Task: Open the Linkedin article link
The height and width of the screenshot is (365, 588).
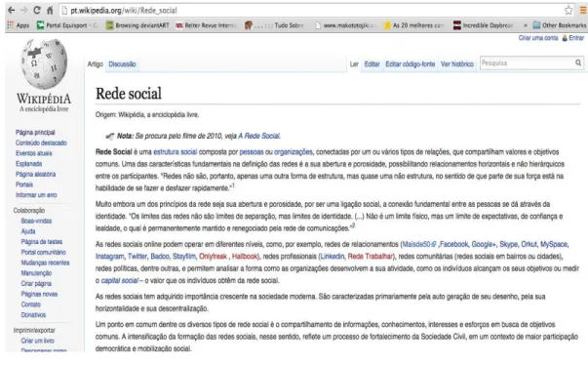Action: [333, 257]
